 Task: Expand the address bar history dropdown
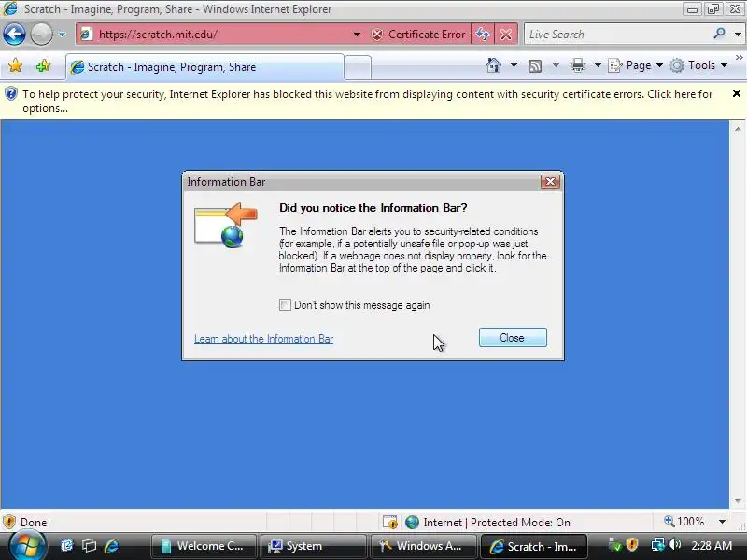[x=357, y=35]
